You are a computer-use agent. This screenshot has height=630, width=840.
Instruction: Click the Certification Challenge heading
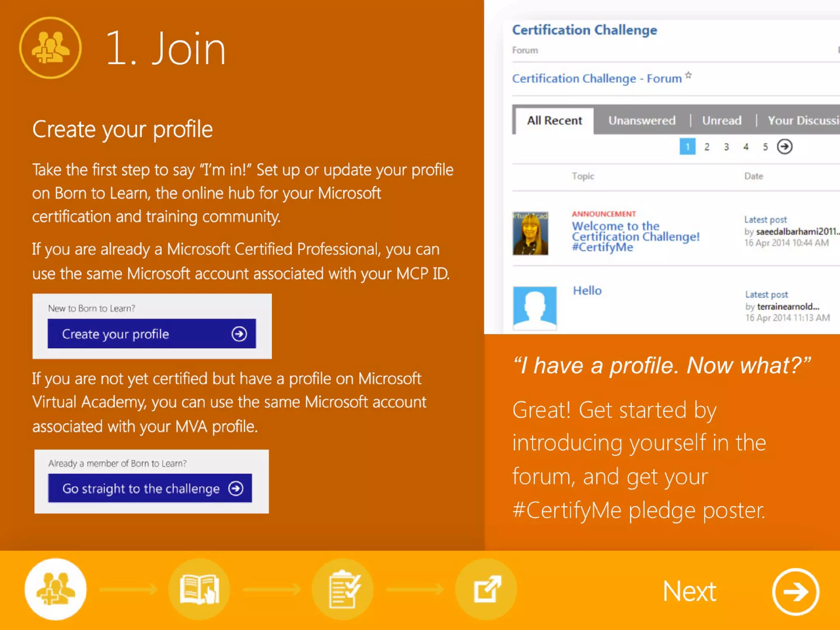584,30
